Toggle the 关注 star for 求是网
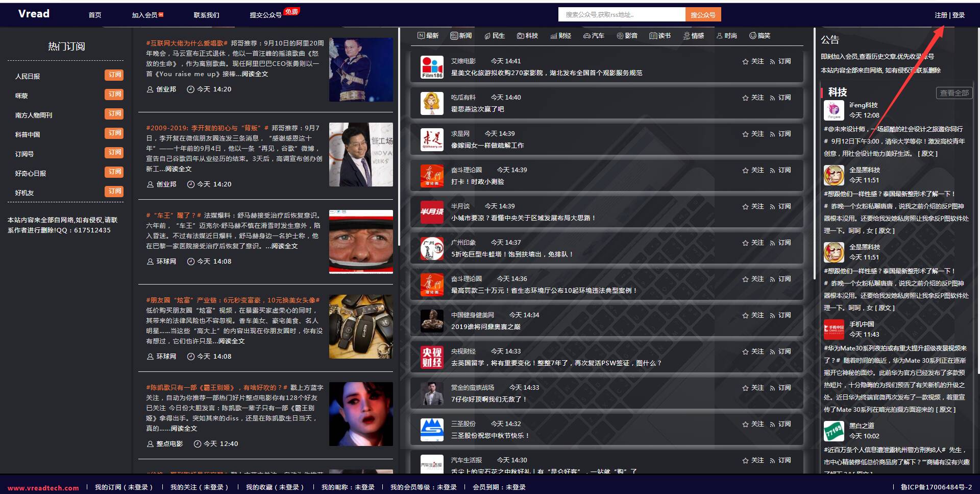The height and width of the screenshot is (494, 980). (x=745, y=134)
